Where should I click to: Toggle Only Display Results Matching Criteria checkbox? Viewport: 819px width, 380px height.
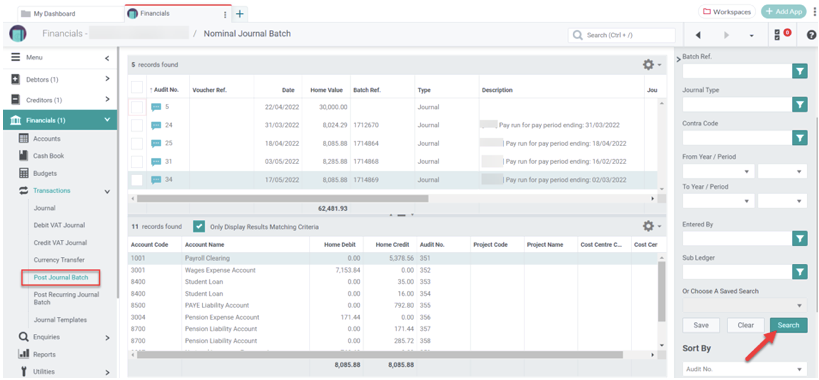tap(198, 227)
